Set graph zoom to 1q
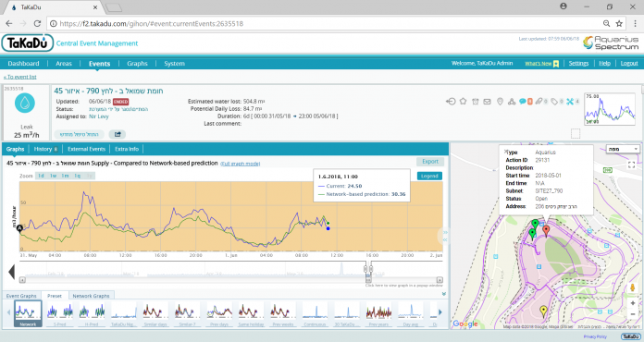 (x=77, y=176)
